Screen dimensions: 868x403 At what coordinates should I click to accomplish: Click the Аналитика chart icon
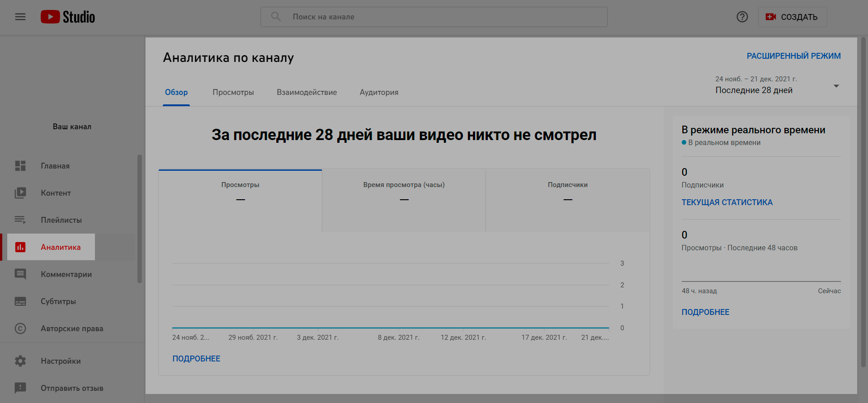pos(20,247)
